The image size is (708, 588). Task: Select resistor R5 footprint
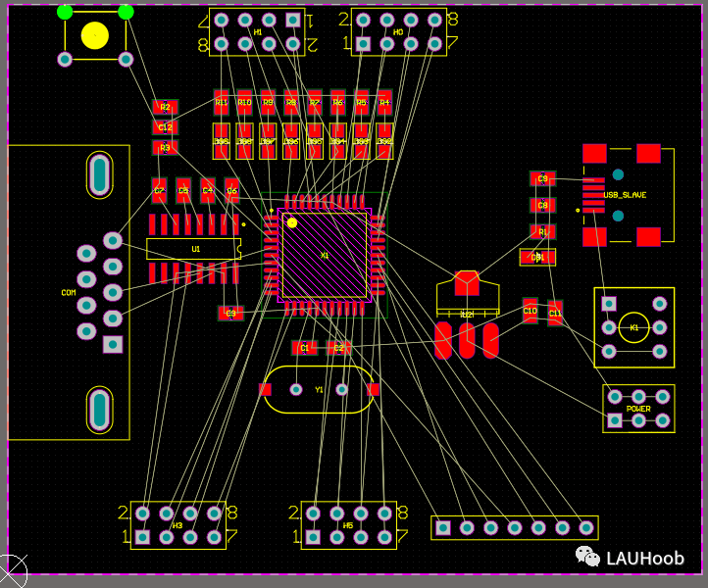tap(361, 103)
